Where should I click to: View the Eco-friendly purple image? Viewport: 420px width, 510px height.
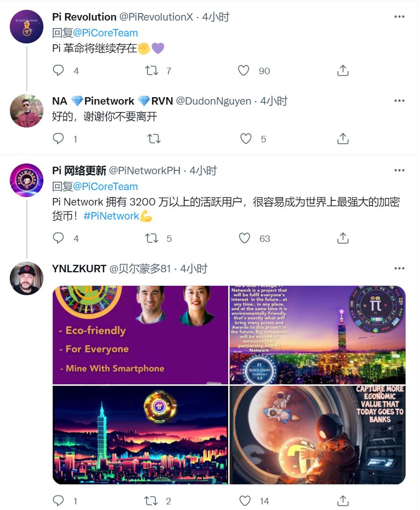pyautogui.click(x=140, y=335)
